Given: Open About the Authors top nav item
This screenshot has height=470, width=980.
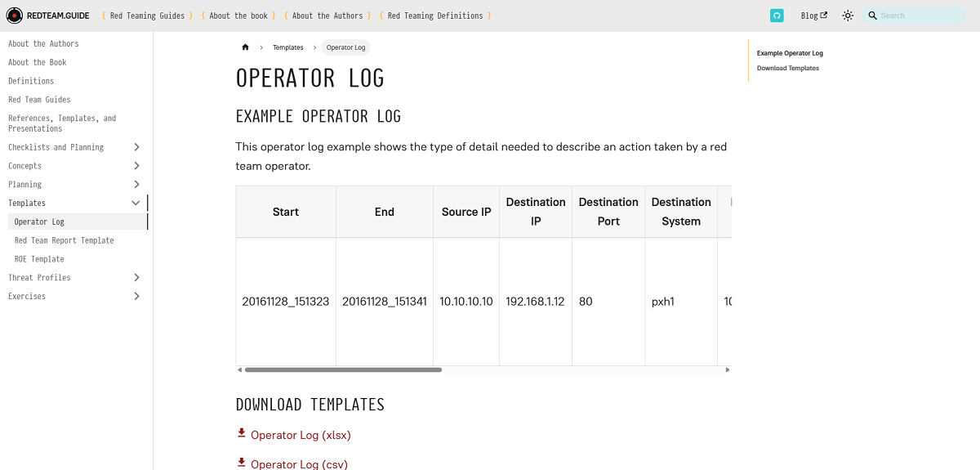Looking at the screenshot, I should tap(327, 16).
